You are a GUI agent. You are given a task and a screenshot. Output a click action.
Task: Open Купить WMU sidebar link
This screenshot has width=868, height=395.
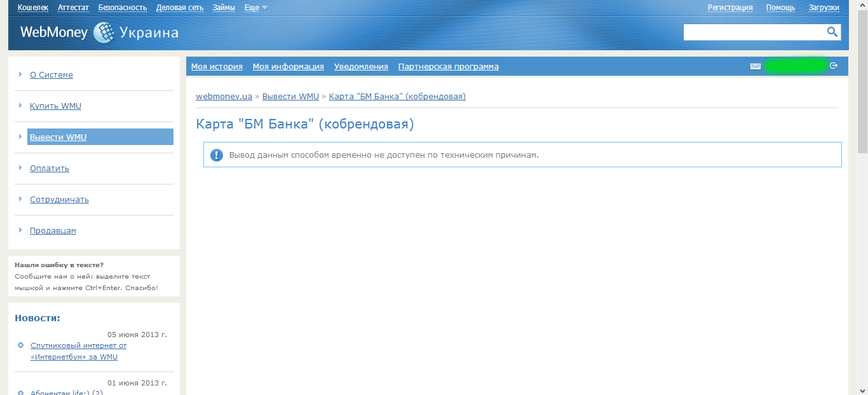(55, 106)
